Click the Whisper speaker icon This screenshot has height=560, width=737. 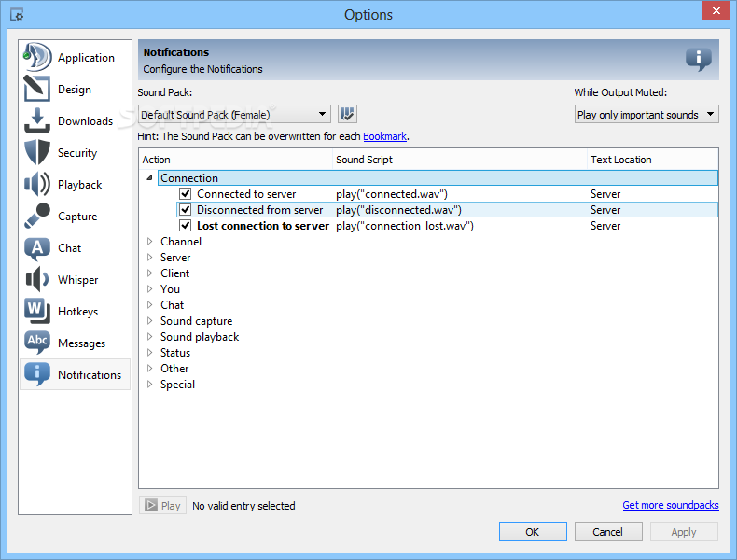tap(37, 279)
